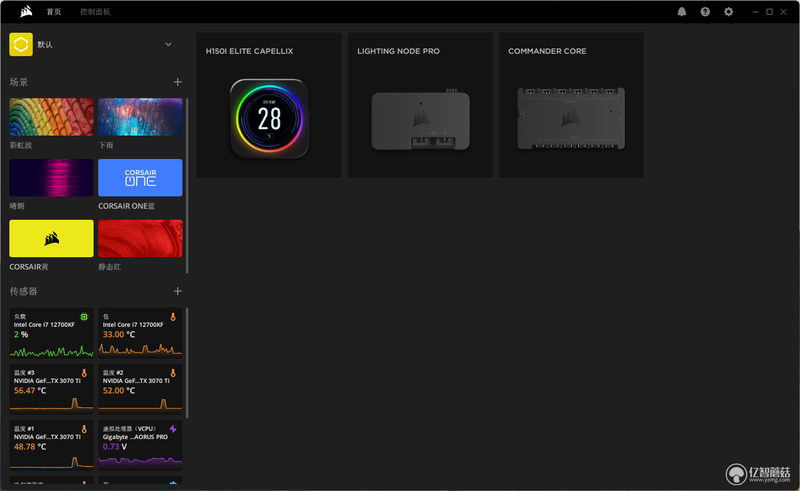Select the 0.73 V VCPU sensor tile
Image resolution: width=800 pixels, height=491 pixels.
(140, 445)
